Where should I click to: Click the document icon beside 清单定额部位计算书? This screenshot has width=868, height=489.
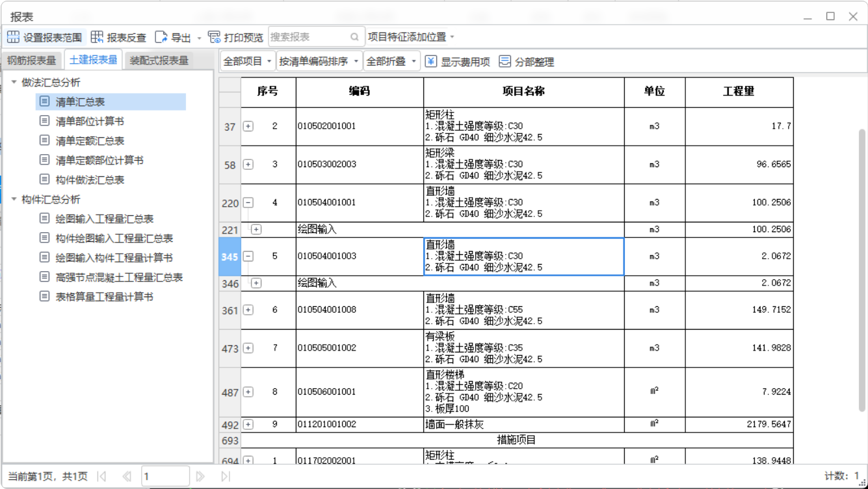pos(44,160)
